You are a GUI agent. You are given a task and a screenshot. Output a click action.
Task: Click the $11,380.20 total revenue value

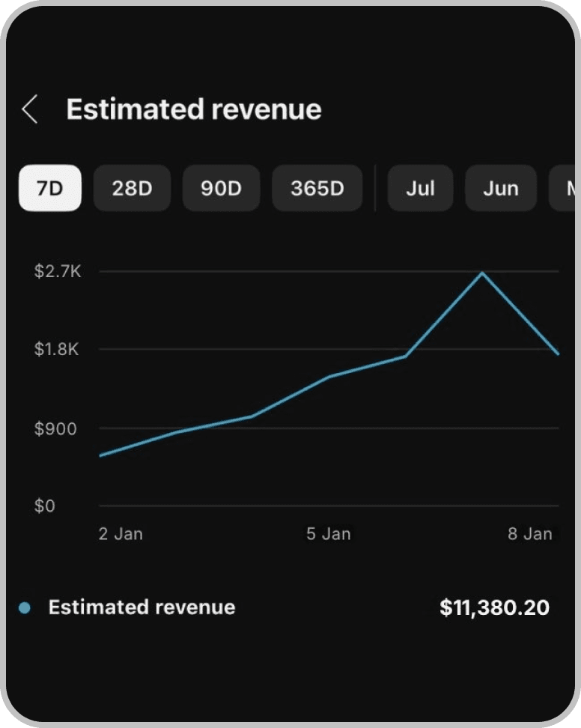[494, 607]
